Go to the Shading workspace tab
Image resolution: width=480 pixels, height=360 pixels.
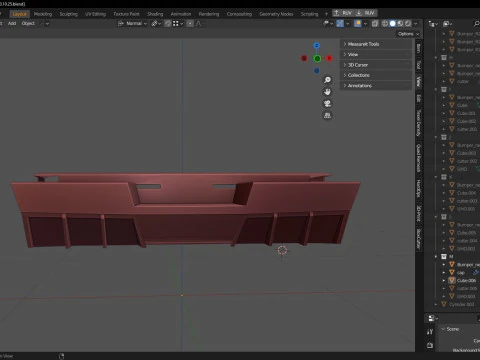155,14
